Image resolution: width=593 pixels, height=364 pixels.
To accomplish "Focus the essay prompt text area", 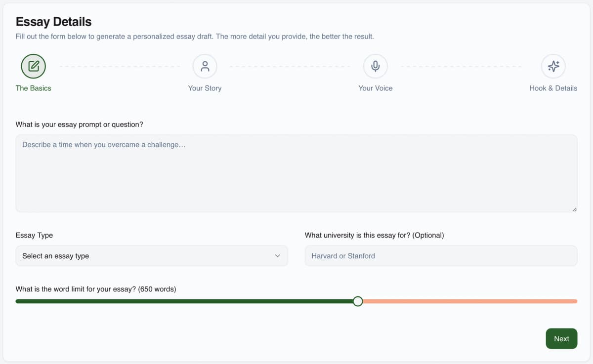I will (x=296, y=174).
